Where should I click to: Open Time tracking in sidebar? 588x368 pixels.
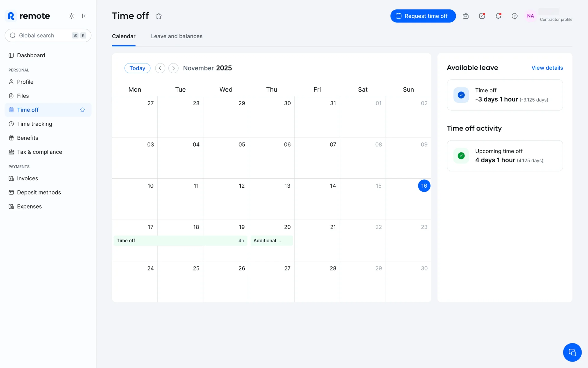[34, 124]
